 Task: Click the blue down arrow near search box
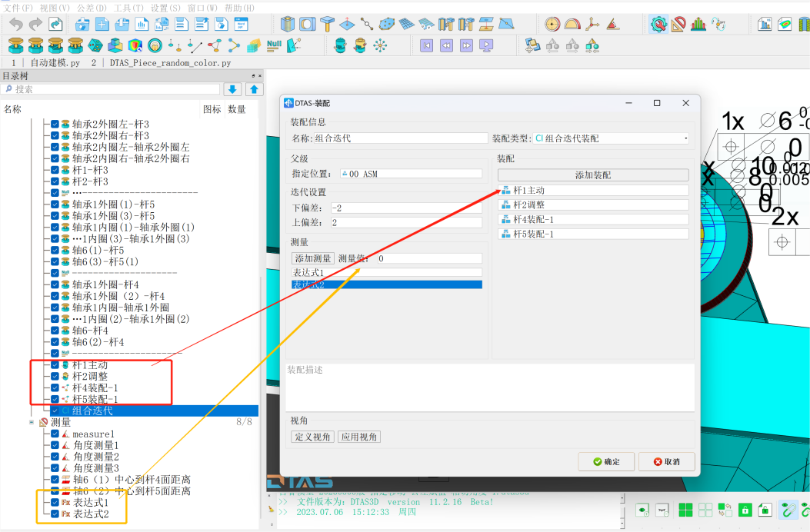[233, 89]
